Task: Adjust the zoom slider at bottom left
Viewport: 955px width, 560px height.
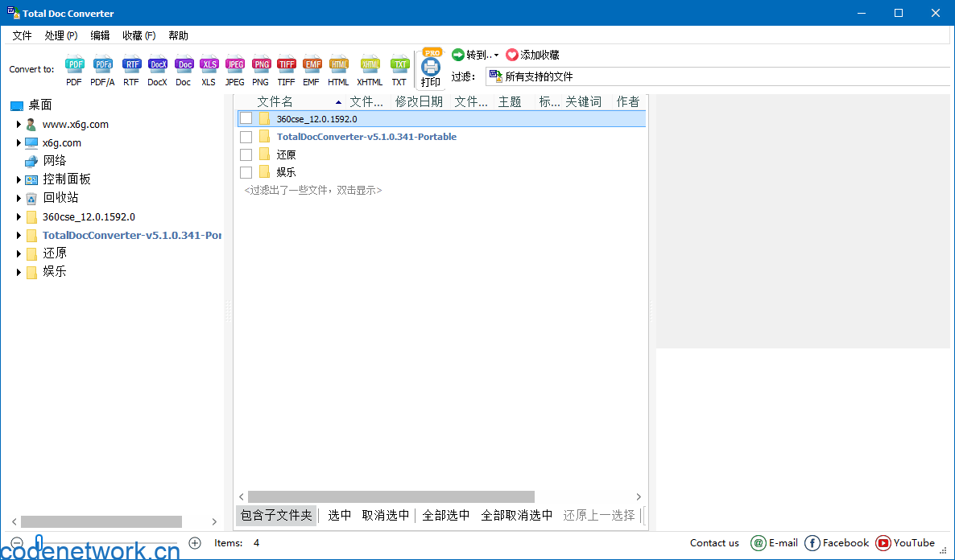Action: 39,543
